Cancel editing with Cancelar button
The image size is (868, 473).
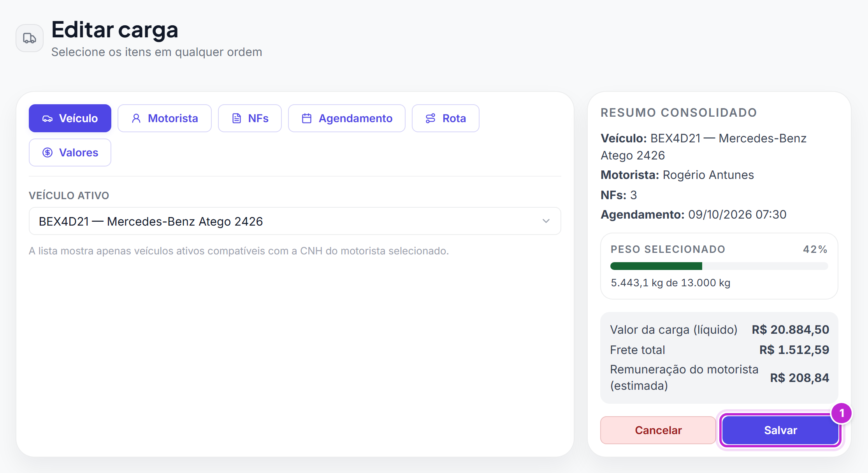[x=658, y=430]
